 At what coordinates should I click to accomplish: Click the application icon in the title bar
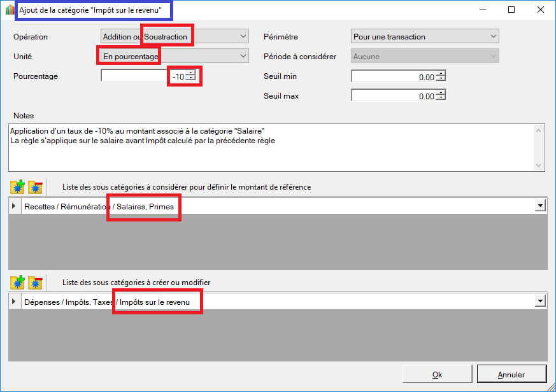[x=10, y=10]
